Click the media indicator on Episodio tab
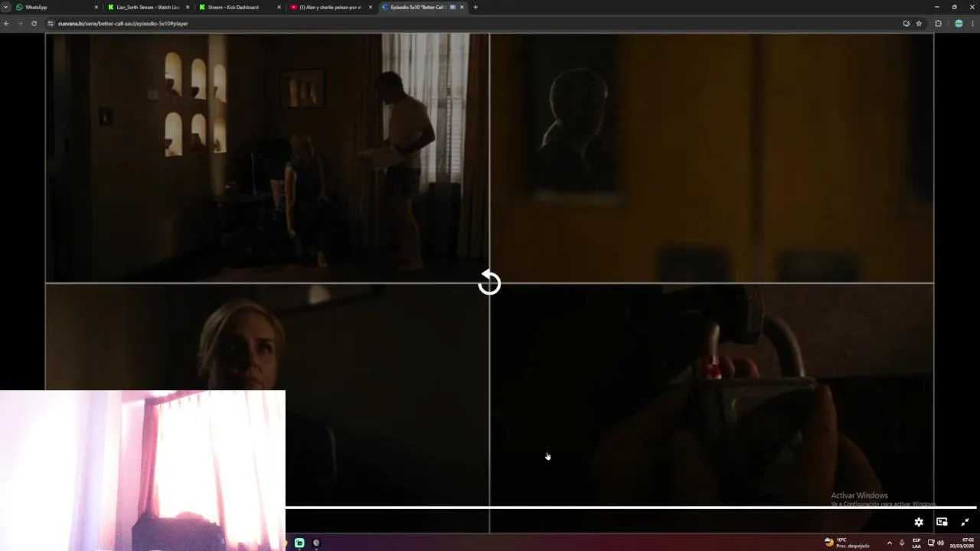This screenshot has width=980, height=551. tap(452, 7)
